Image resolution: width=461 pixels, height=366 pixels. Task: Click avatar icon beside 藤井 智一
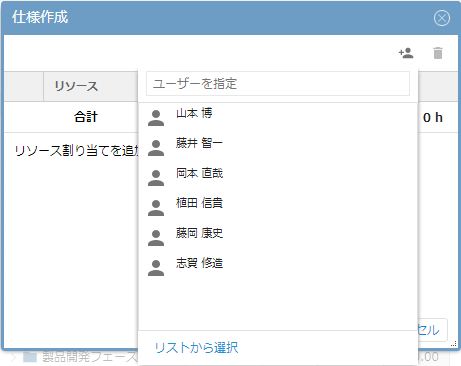pyautogui.click(x=156, y=148)
